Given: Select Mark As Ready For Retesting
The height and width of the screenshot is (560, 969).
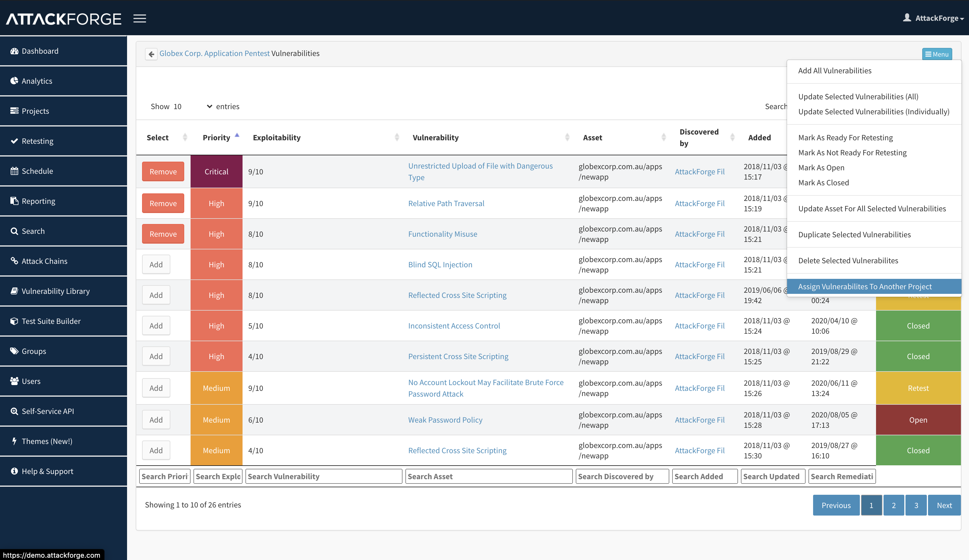Looking at the screenshot, I should [x=845, y=138].
